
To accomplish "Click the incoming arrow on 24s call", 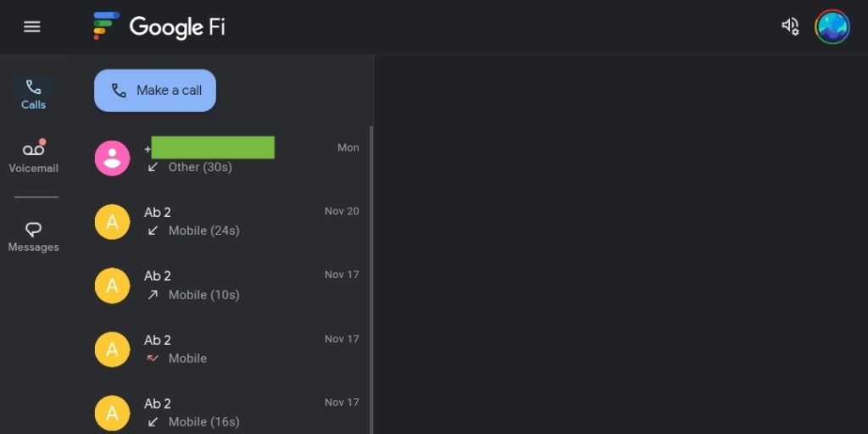I will coord(153,231).
